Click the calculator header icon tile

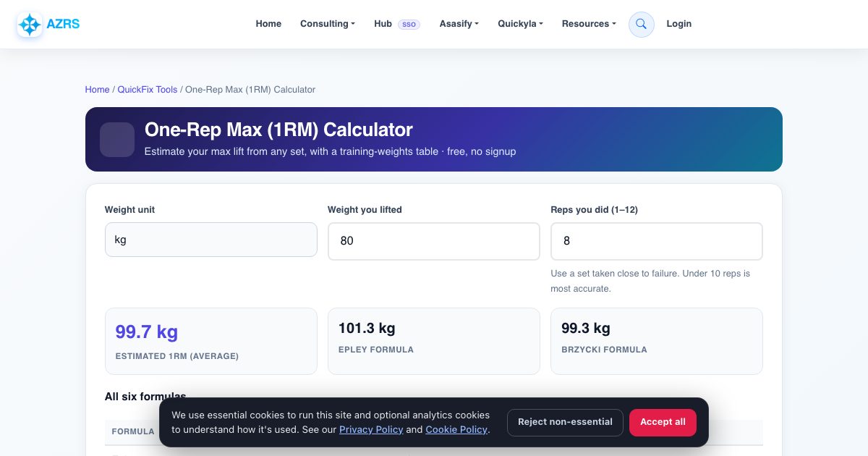pos(117,140)
